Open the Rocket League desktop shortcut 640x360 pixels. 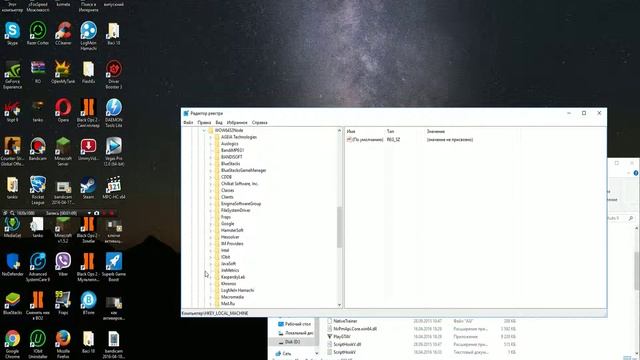click(38, 190)
